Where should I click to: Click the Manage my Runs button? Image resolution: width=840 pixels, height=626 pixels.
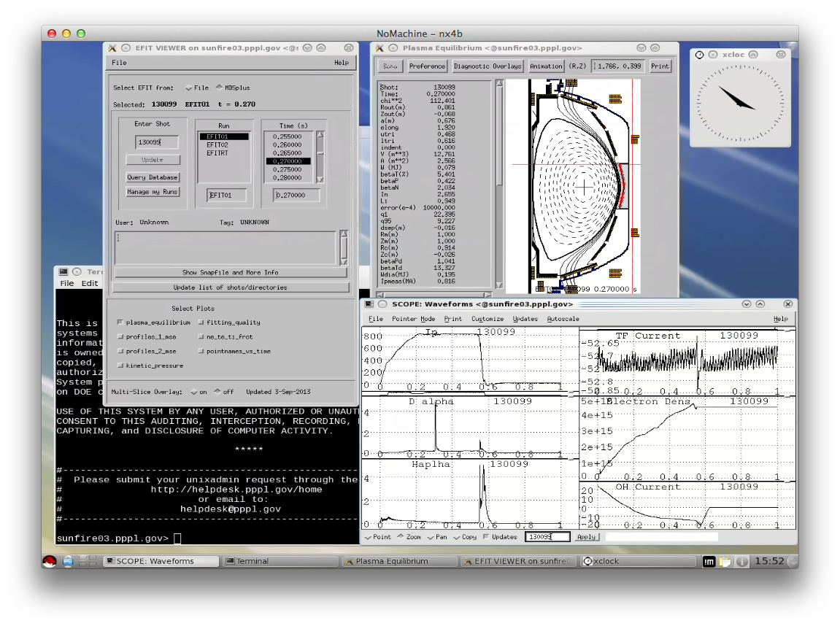pyautogui.click(x=152, y=192)
